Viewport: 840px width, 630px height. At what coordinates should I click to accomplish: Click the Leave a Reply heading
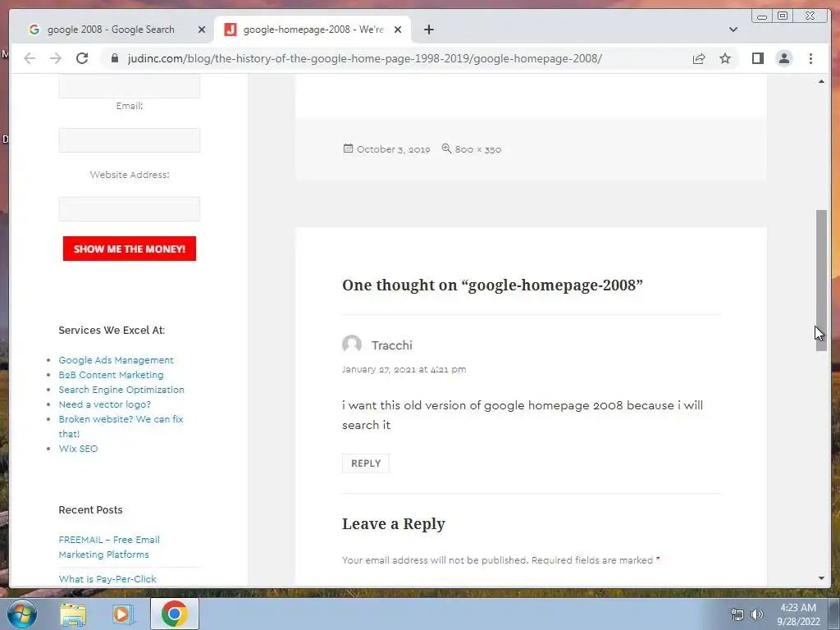pos(394,524)
